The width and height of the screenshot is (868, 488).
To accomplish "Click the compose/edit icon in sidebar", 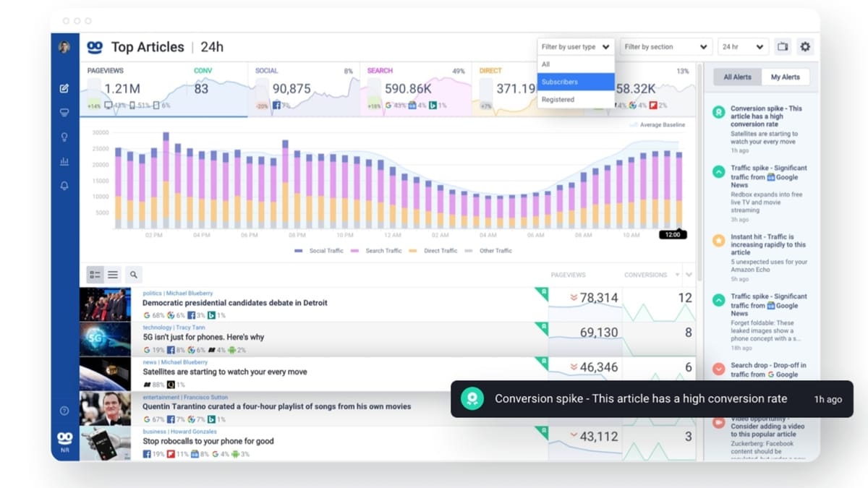I will 64,88.
